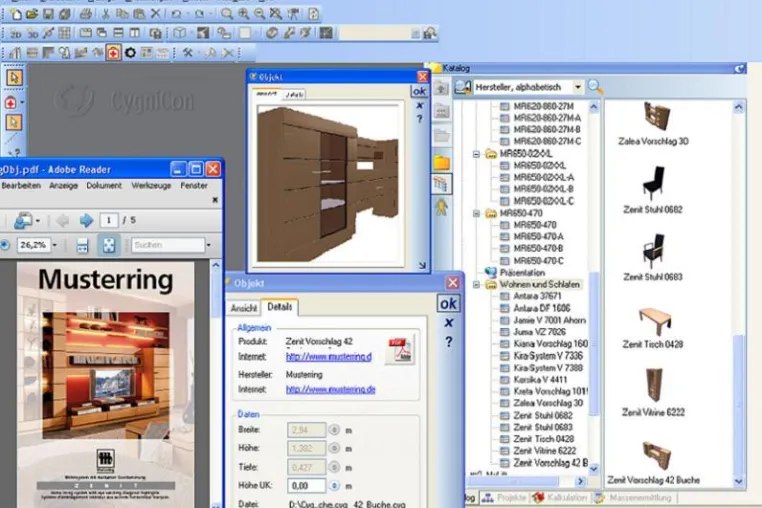Collapse the MR650-02XXL tree folder
Screen dimensions: 762x508
[476, 154]
